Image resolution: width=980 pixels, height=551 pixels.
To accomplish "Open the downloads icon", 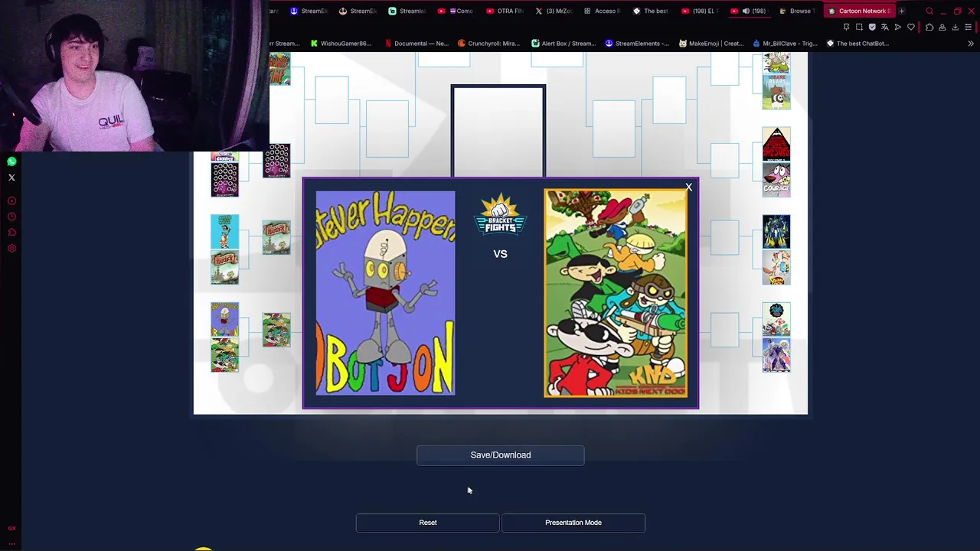I will coord(955,28).
